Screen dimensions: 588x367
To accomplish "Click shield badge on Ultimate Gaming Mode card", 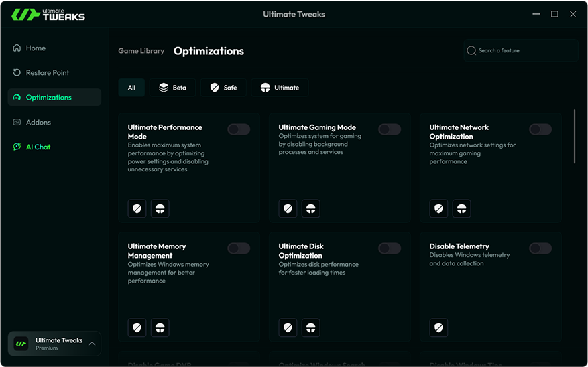I will pos(288,208).
